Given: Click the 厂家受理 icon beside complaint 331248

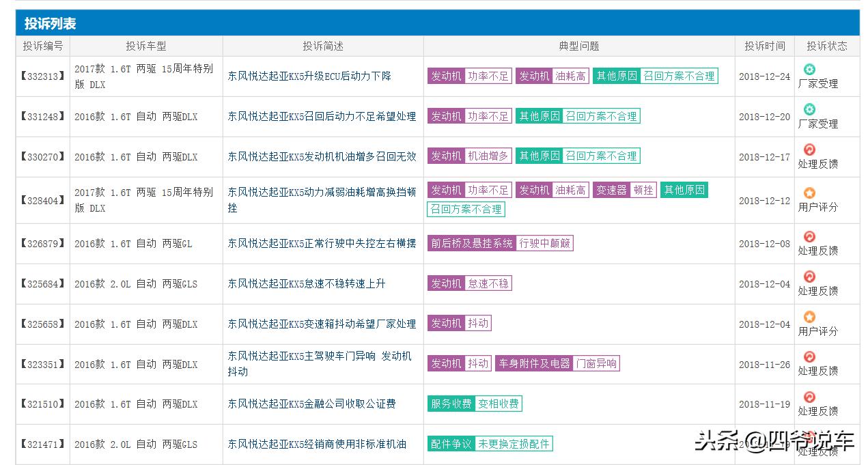Looking at the screenshot, I should pos(809,109).
